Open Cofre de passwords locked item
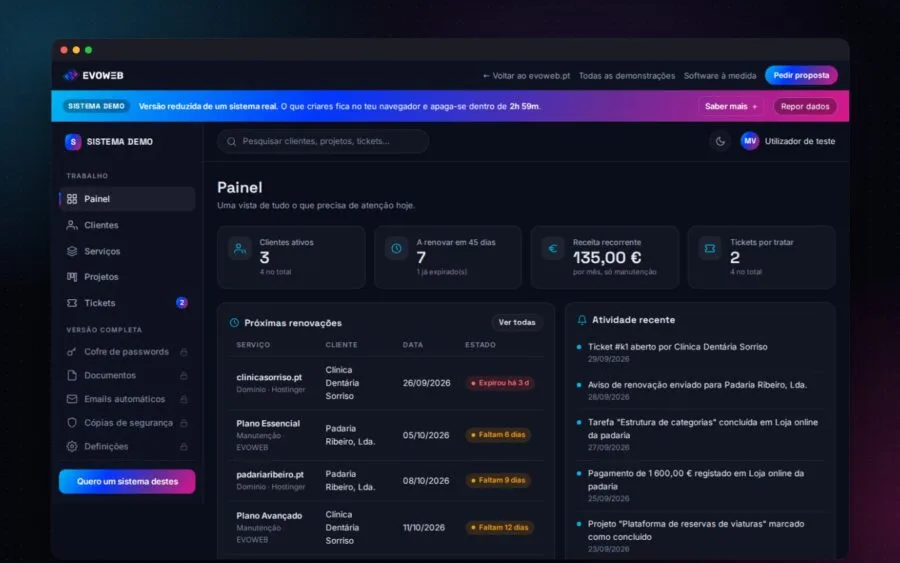This screenshot has width=900, height=563. pyautogui.click(x=127, y=351)
